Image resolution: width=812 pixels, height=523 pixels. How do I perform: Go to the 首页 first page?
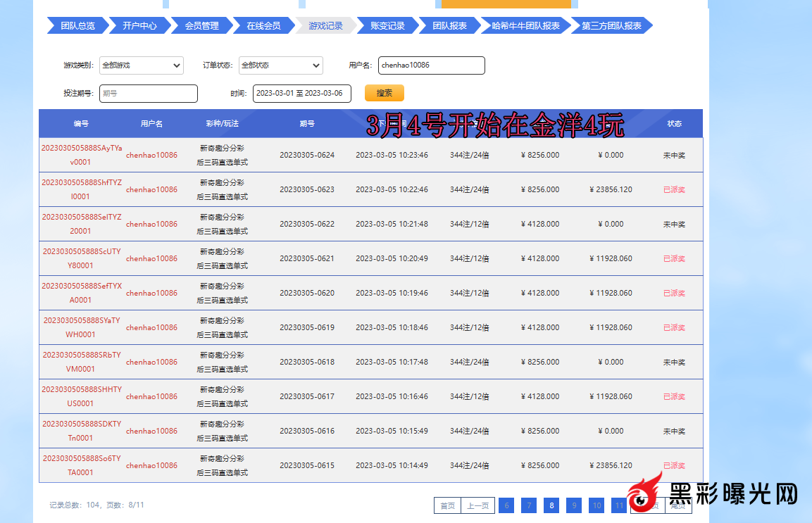447,505
